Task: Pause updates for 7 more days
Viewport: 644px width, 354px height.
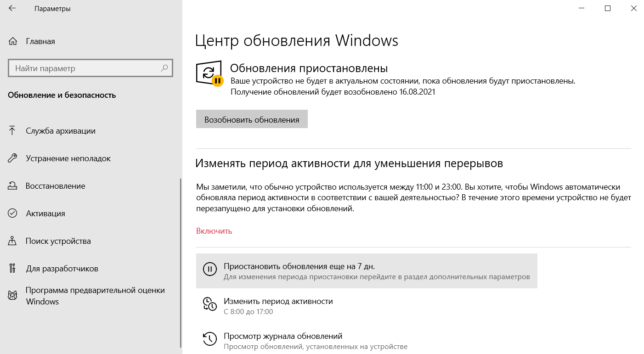Action: (367, 271)
